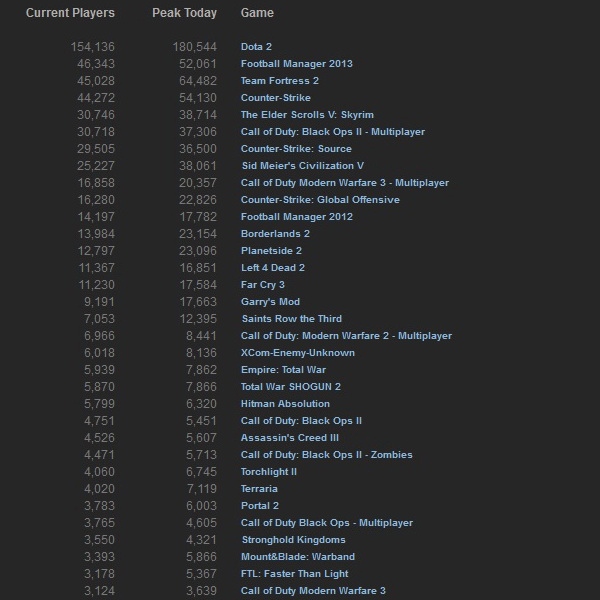Click Counter-Strike: Global Offensive link

pos(320,200)
